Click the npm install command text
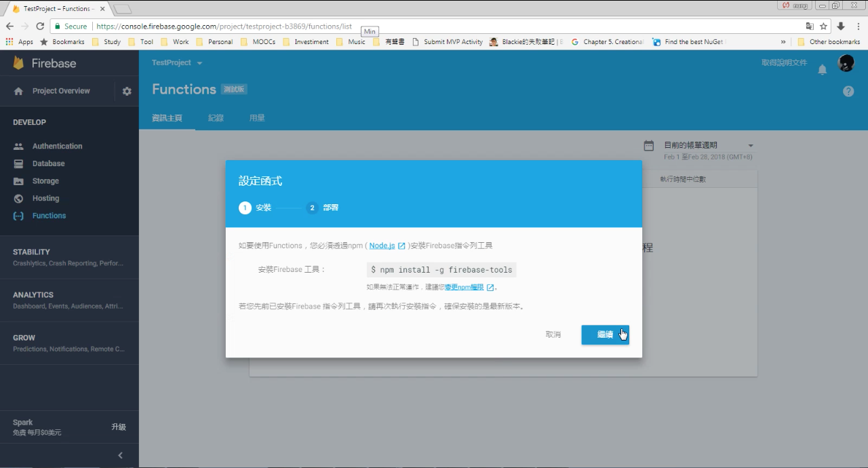The image size is (868, 468). click(x=441, y=270)
